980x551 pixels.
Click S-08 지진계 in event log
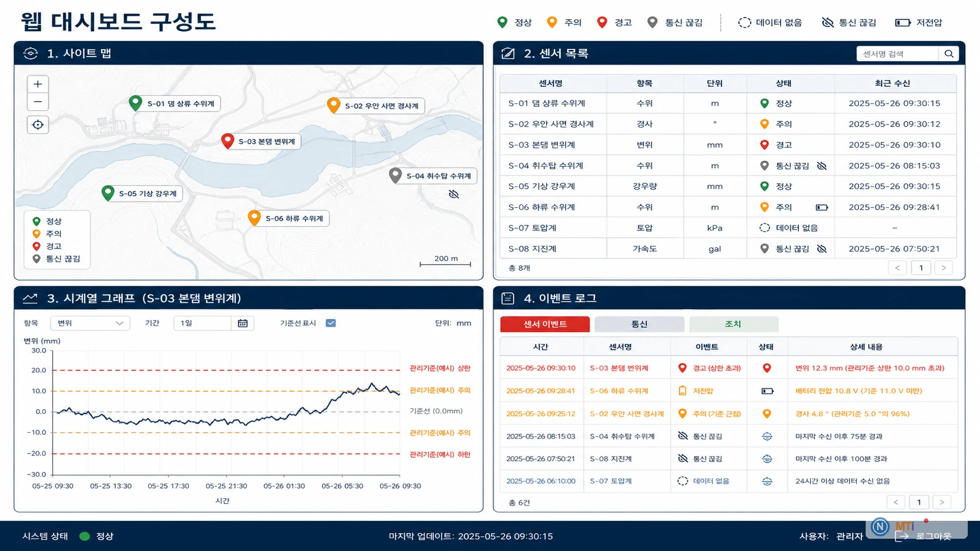click(610, 459)
